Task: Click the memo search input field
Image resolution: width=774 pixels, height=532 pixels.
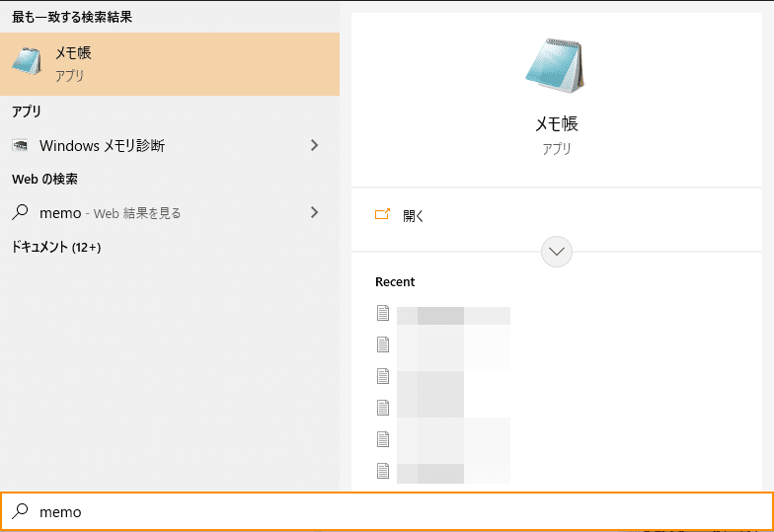Action: [387, 511]
